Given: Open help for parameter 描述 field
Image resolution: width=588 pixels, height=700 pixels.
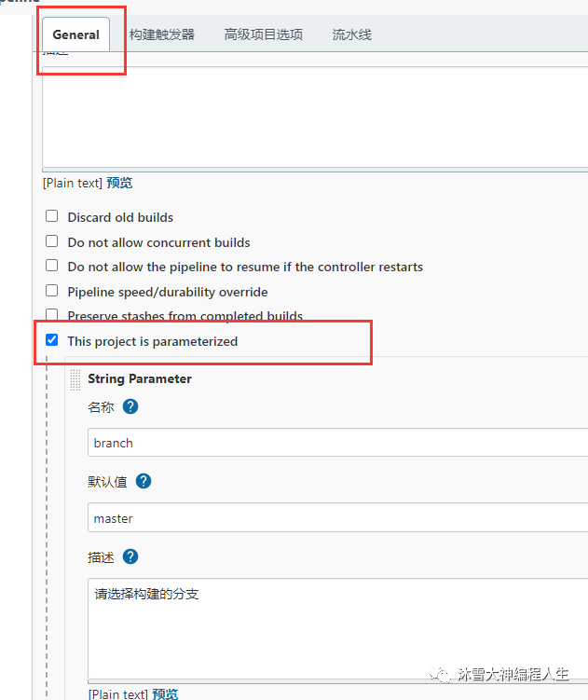Looking at the screenshot, I should click(130, 556).
